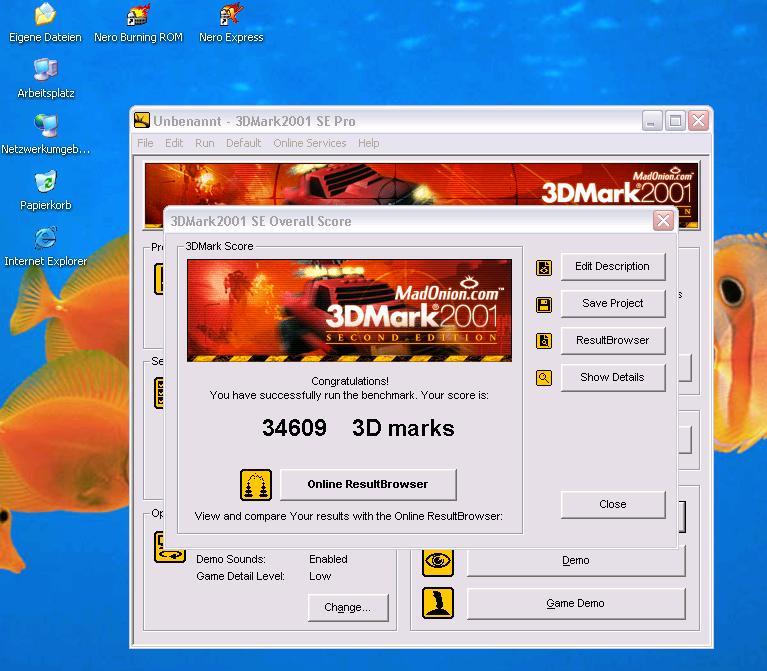The width and height of the screenshot is (767, 671).
Task: Click the Online ResultBrowser yellow icon
Action: click(256, 485)
